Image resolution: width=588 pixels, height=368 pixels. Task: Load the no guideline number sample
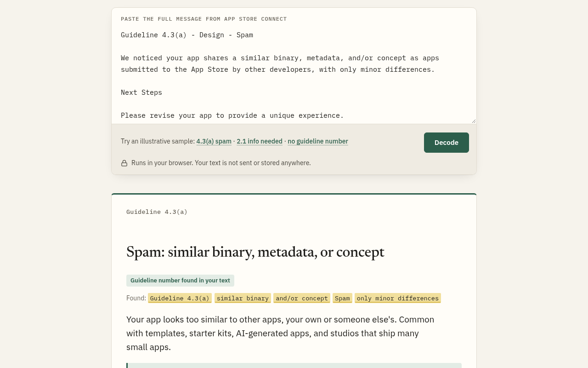[x=318, y=141]
